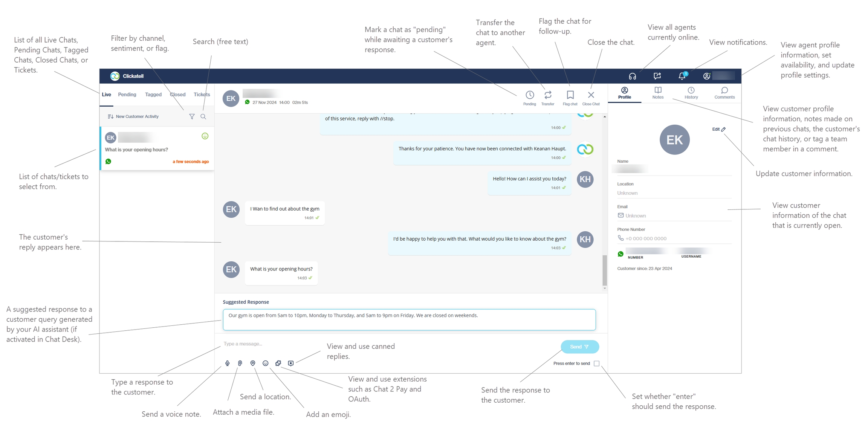
Task: Click the Send button
Action: (x=579, y=347)
